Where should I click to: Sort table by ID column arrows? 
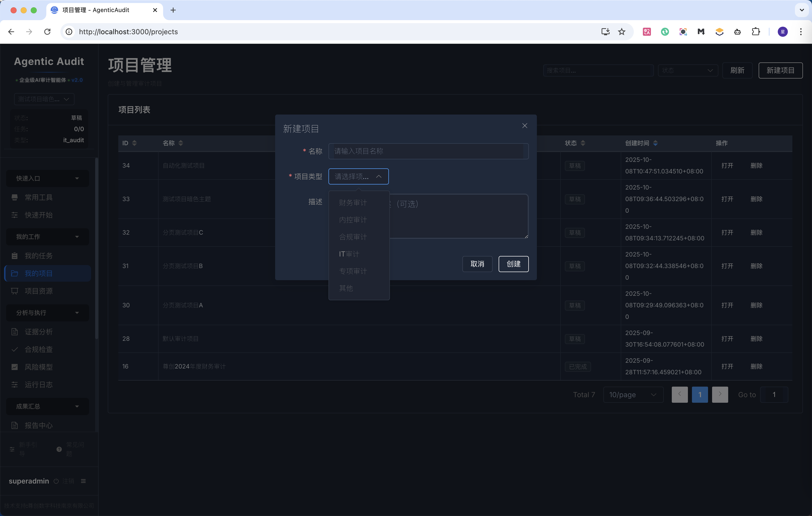point(135,143)
